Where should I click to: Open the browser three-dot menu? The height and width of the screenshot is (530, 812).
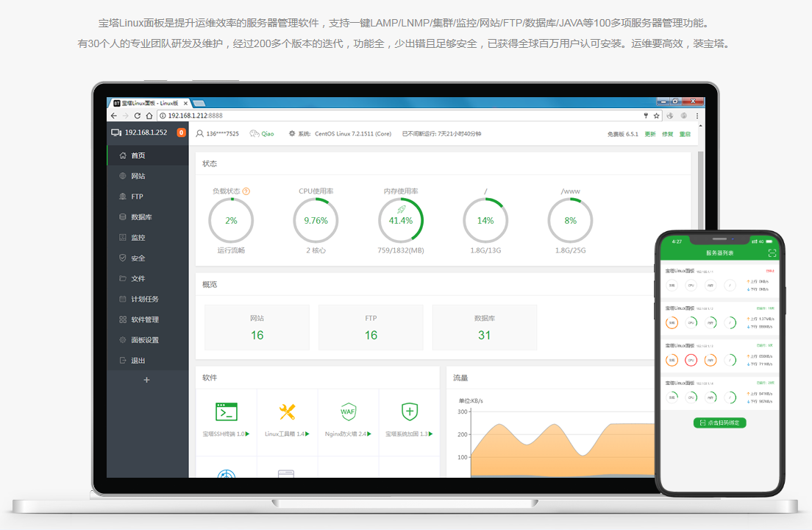(697, 116)
